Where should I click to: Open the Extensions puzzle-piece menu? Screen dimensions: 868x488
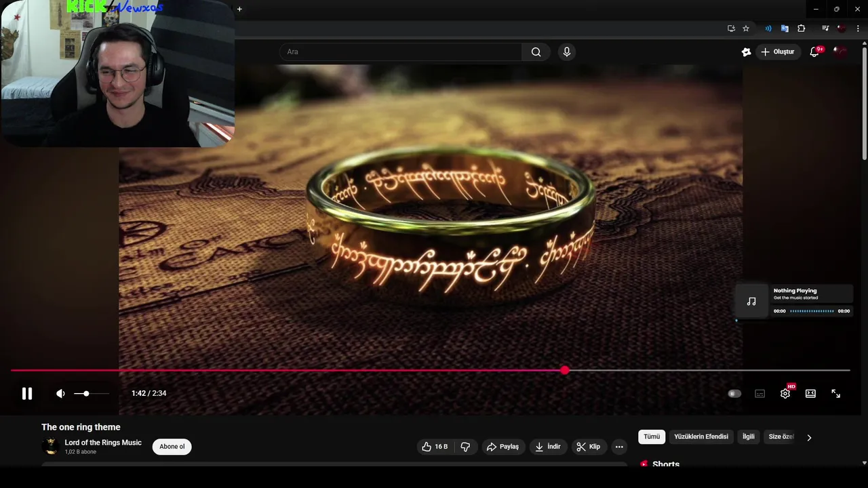click(802, 28)
